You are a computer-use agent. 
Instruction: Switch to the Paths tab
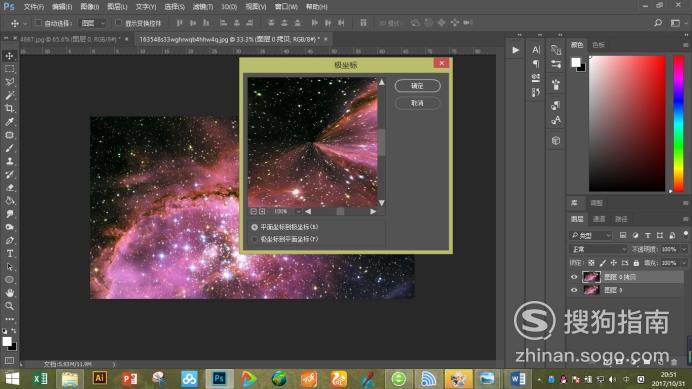click(621, 219)
